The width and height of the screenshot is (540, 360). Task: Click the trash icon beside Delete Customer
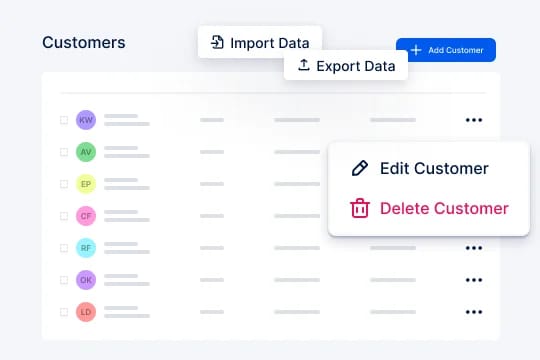point(360,208)
